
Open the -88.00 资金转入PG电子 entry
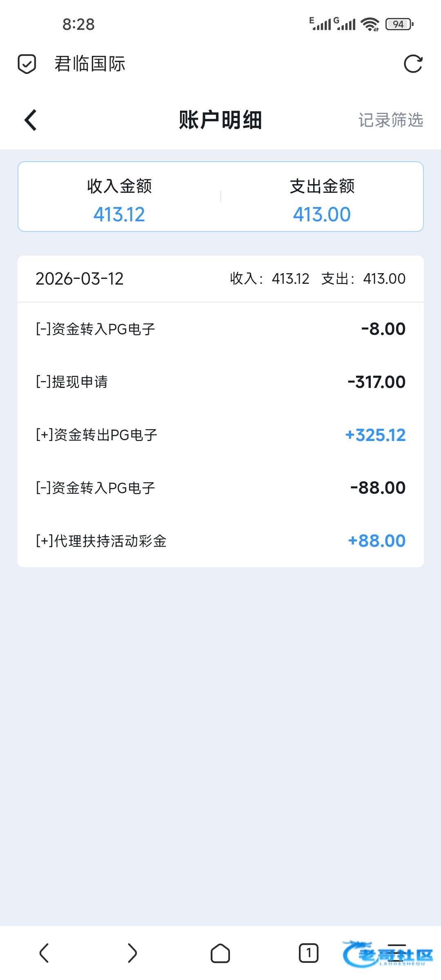220,488
